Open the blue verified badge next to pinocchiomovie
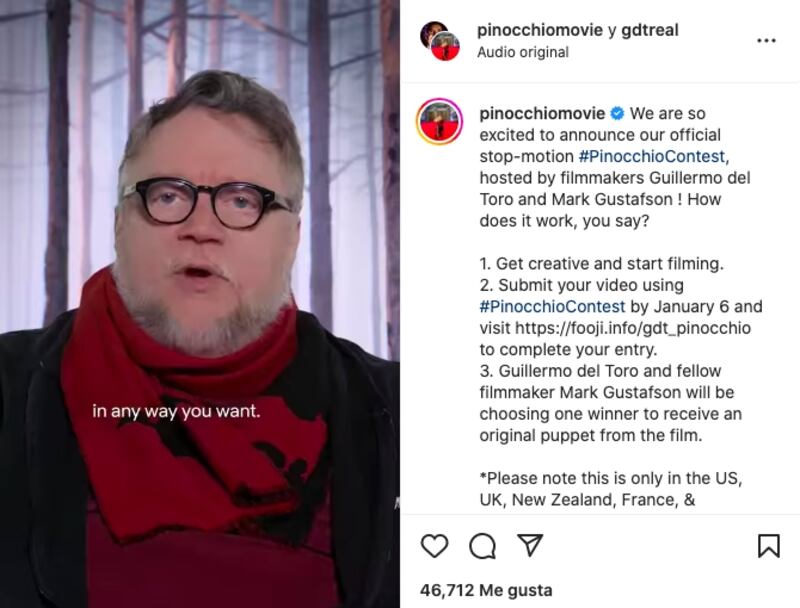This screenshot has height=608, width=800. point(617,113)
